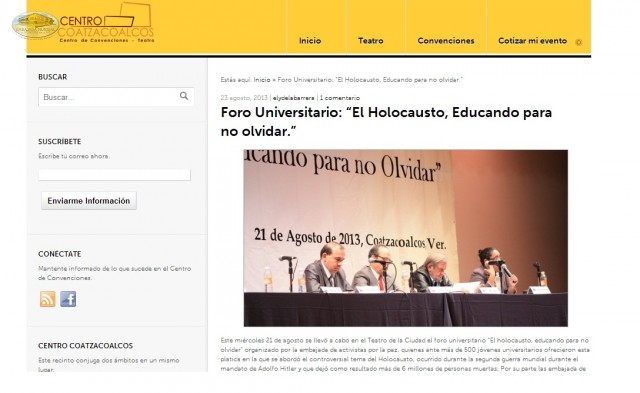
Task: Click the CONÉCTATE heading
Action: (x=60, y=254)
